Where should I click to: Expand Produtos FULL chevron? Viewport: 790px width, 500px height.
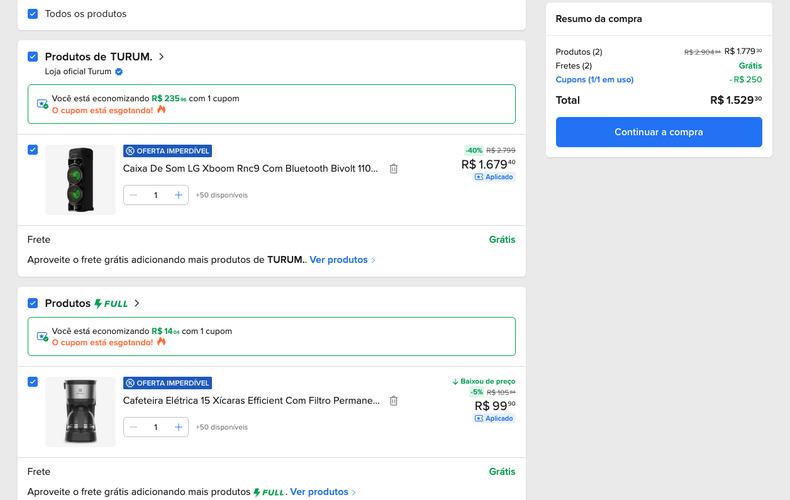(x=137, y=303)
